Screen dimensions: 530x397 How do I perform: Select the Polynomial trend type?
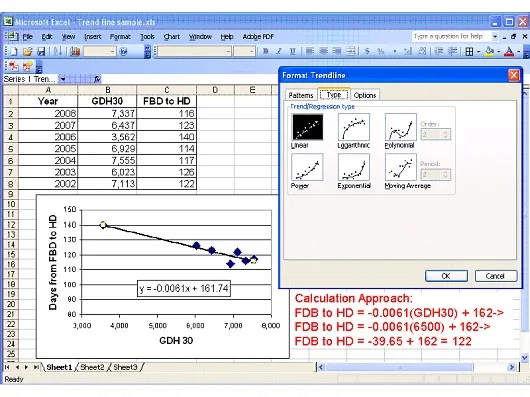pyautogui.click(x=401, y=127)
